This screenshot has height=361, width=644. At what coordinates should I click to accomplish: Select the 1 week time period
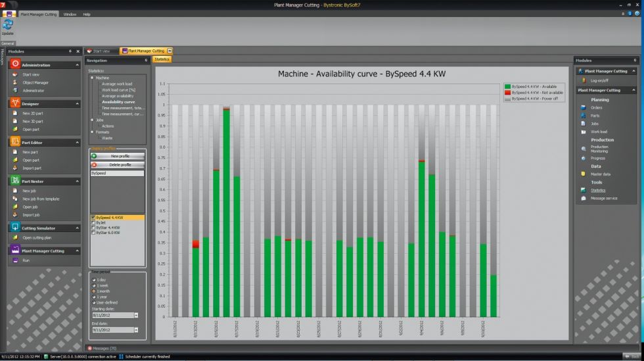click(94, 285)
